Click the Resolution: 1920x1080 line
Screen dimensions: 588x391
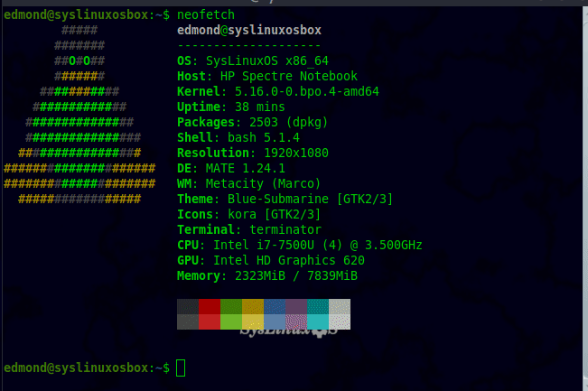[x=253, y=153]
